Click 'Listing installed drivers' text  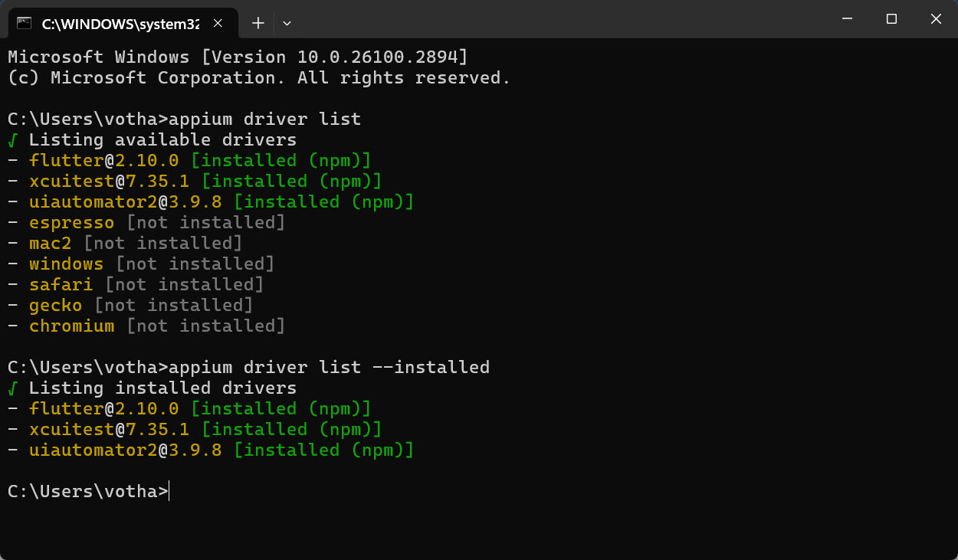pos(162,388)
